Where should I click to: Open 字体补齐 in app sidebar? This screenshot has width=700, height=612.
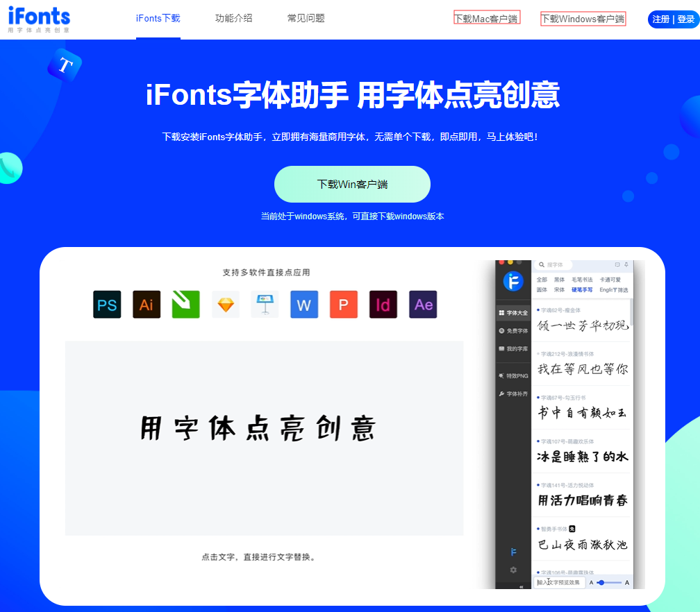point(513,394)
